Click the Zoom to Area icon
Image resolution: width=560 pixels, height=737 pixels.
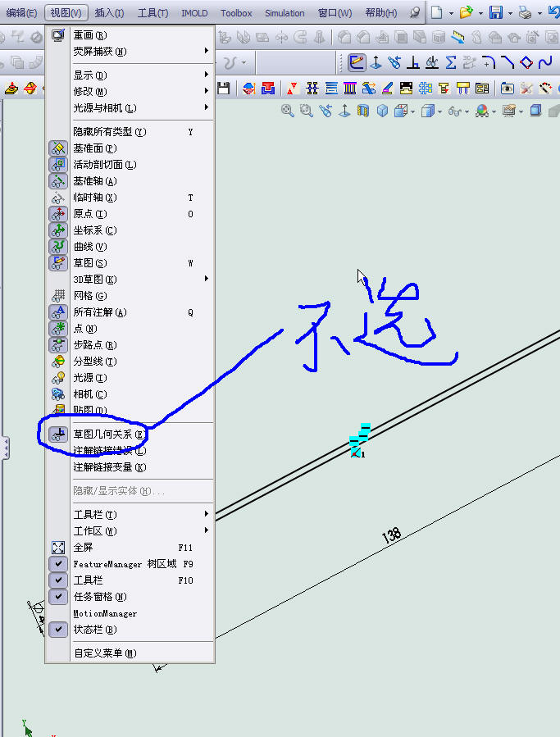click(306, 111)
